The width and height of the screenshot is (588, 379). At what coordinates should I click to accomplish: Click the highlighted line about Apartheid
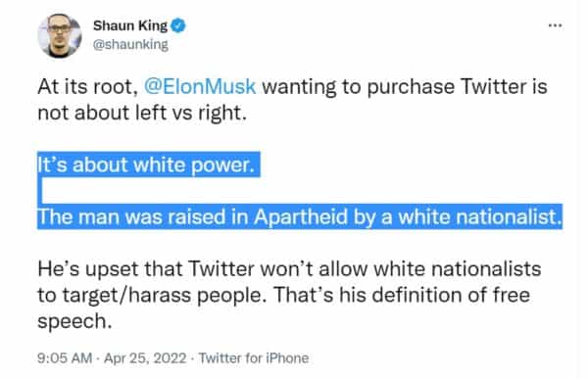coord(300,216)
